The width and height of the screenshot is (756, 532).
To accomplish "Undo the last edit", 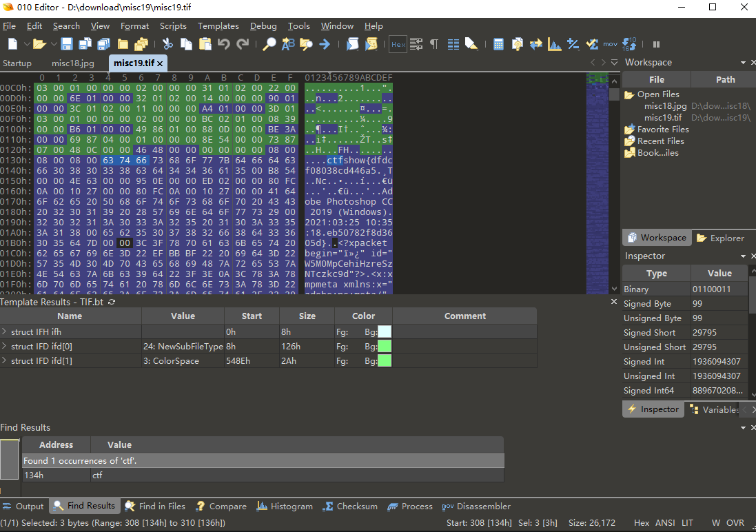I will click(224, 44).
